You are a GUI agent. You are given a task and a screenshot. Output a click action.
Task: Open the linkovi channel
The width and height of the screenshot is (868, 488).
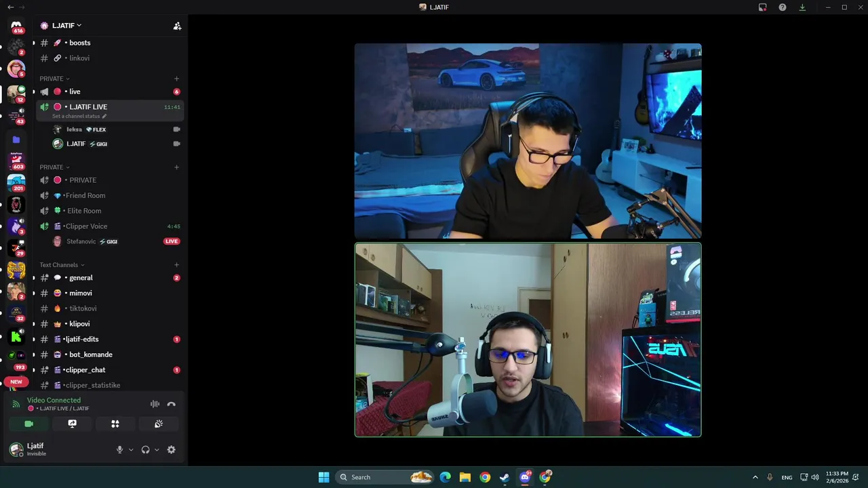point(109,58)
